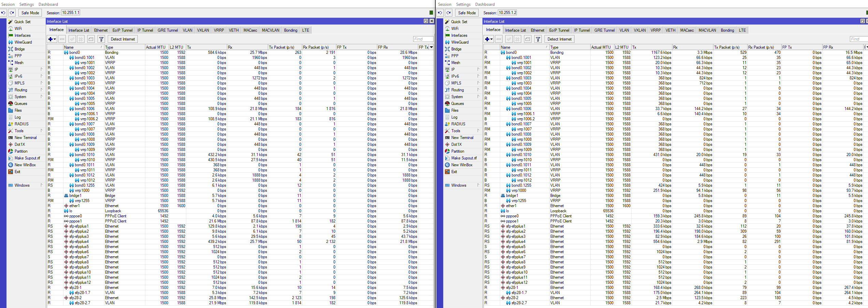
Task: Select Make Supout.rif in left sidebar
Action: [x=27, y=158]
